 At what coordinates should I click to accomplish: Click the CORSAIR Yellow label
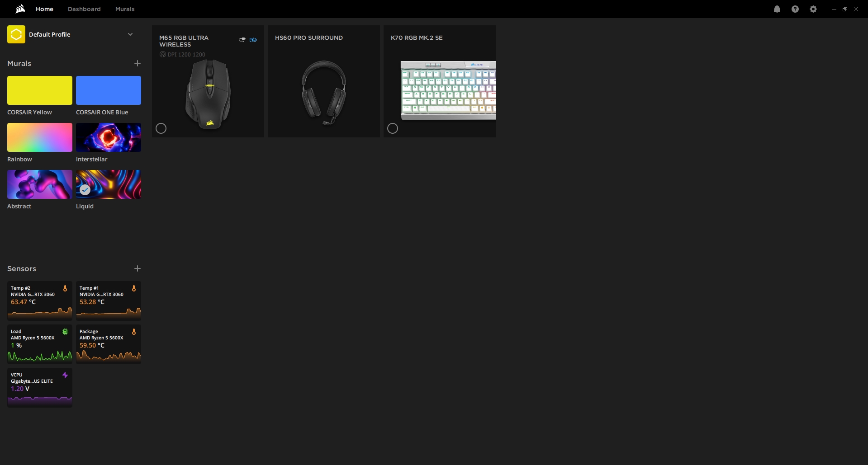pyautogui.click(x=29, y=112)
